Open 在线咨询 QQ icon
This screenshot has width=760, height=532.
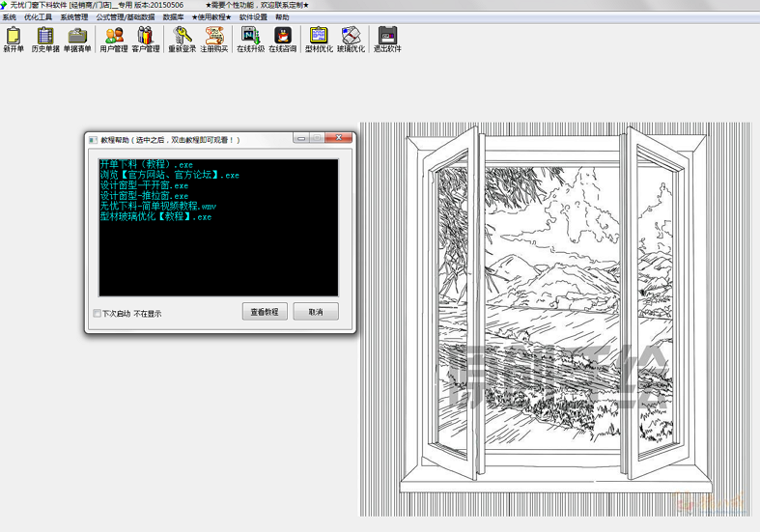pos(283,40)
